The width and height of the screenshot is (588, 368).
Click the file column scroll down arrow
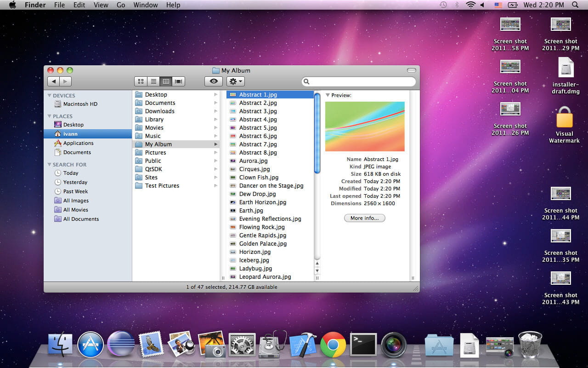point(317,271)
